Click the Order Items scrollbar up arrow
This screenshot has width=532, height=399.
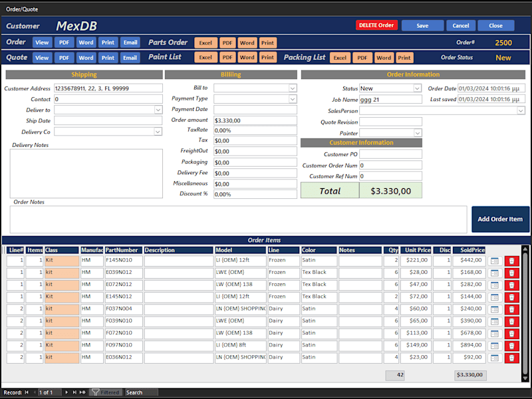[525, 249]
